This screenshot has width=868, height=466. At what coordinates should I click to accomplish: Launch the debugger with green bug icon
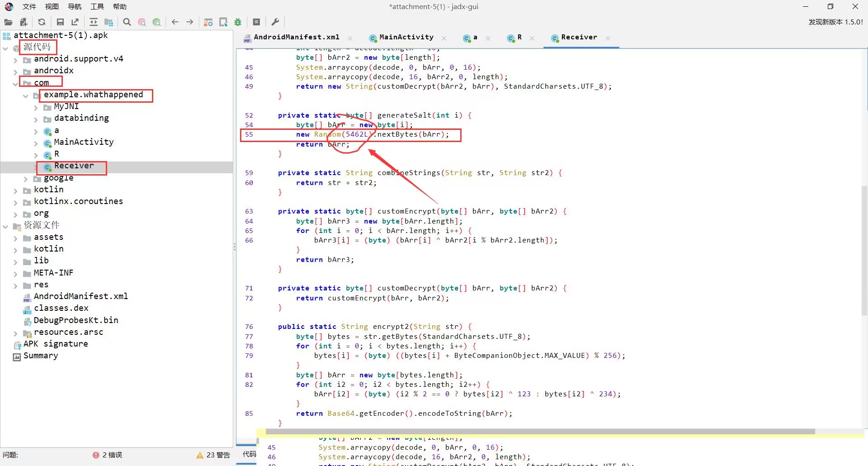pos(238,22)
